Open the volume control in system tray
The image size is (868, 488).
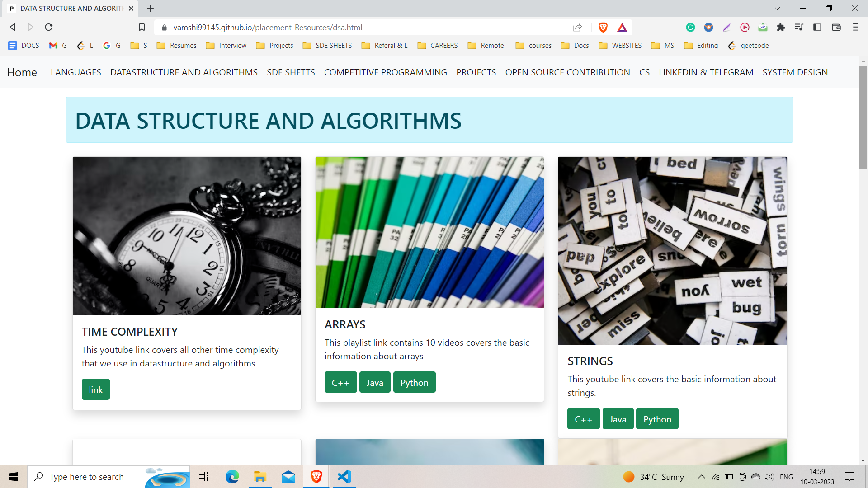tap(769, 477)
